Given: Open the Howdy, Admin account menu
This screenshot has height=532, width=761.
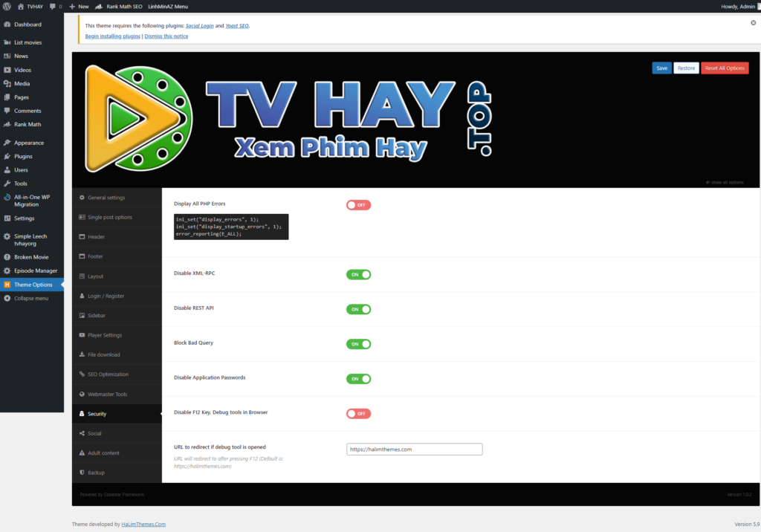Looking at the screenshot, I should [x=739, y=6].
